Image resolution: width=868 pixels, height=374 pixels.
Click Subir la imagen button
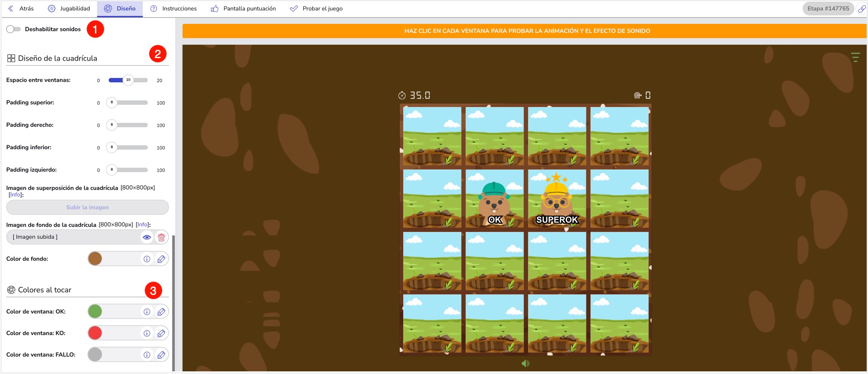click(x=88, y=207)
